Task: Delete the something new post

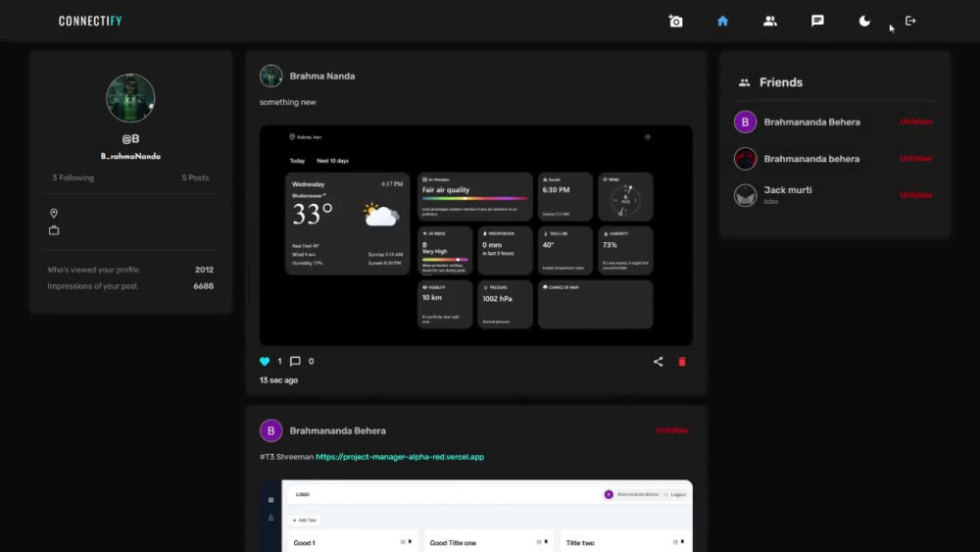Action: click(682, 362)
